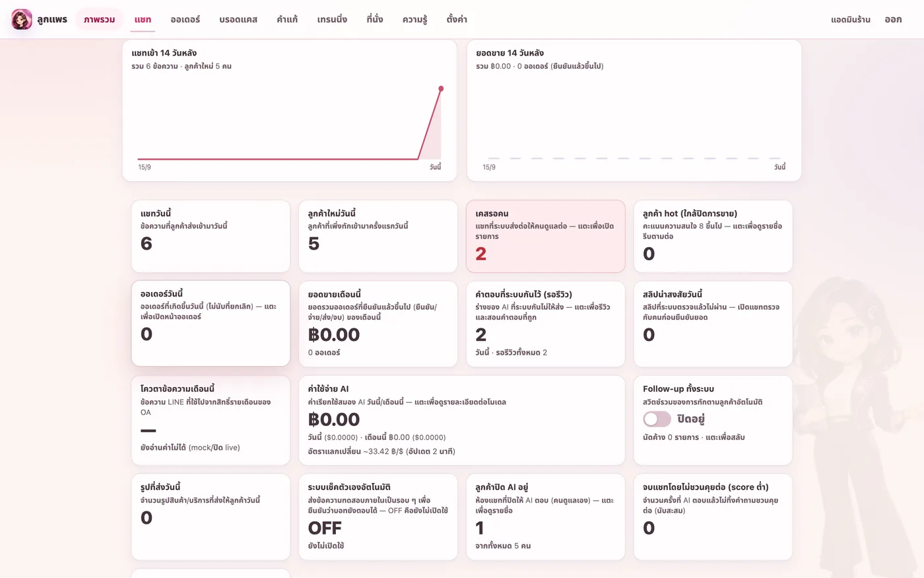
Task: Switch to the ความรู้ tab
Action: point(415,20)
